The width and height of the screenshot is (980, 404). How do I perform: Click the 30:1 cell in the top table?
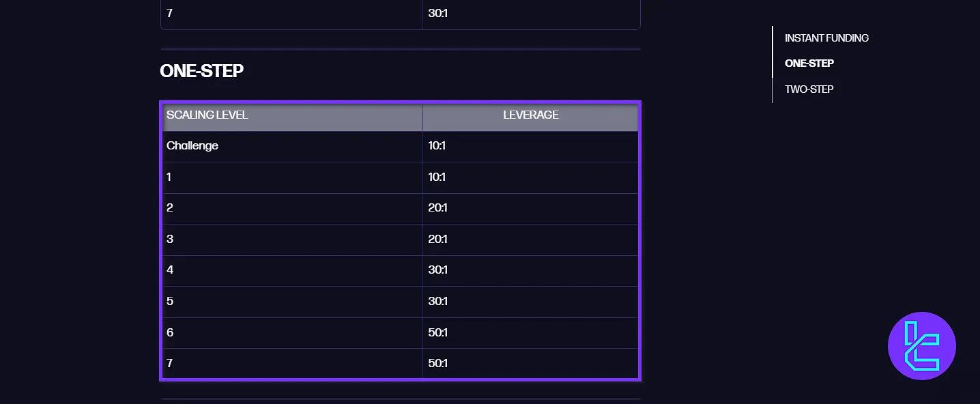pyautogui.click(x=437, y=13)
